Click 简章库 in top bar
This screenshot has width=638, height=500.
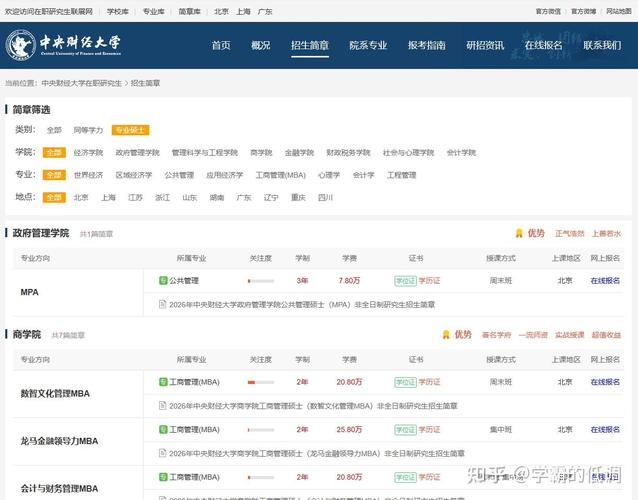(189, 11)
